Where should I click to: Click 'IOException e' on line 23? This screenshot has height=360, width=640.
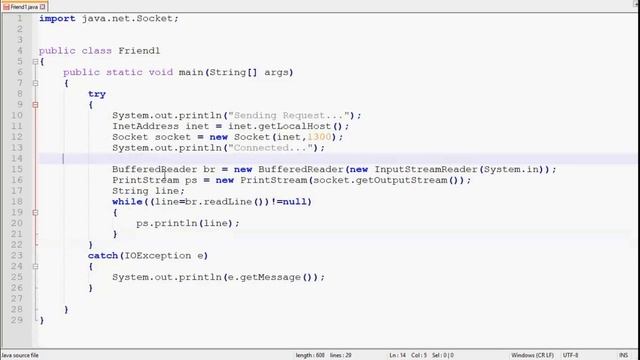(164, 256)
